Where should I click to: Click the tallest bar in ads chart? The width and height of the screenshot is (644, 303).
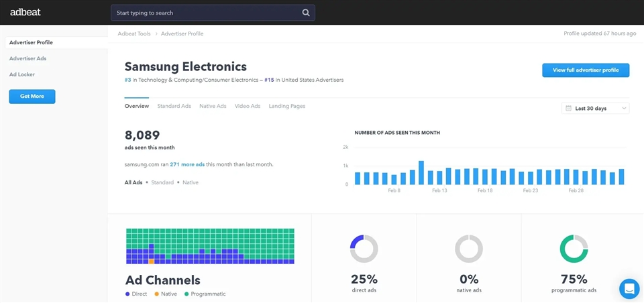point(421,172)
